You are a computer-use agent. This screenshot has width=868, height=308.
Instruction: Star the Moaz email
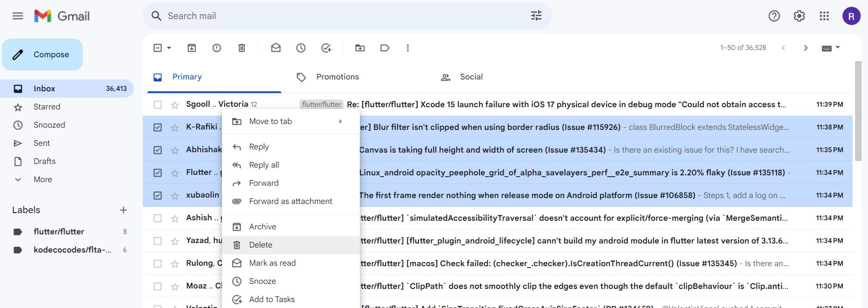coord(175,287)
